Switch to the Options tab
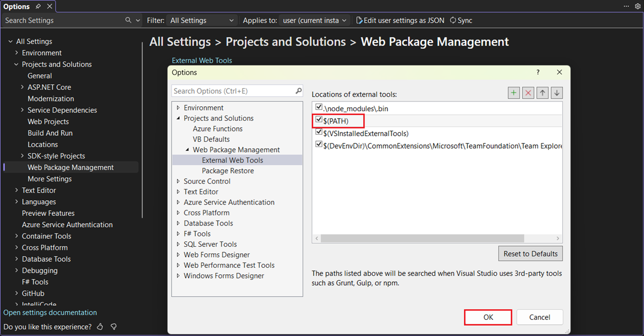 coord(16,6)
